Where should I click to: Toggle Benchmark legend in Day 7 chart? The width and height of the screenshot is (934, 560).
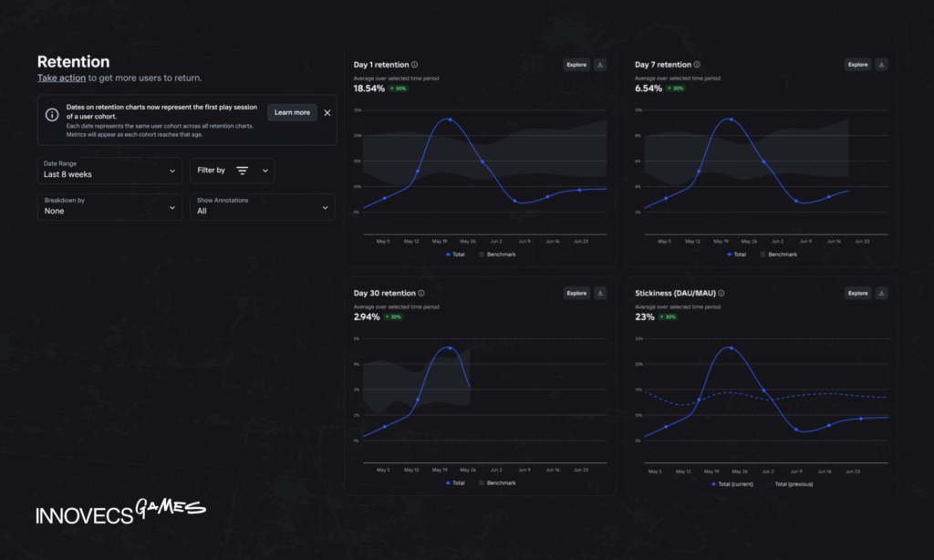779,254
